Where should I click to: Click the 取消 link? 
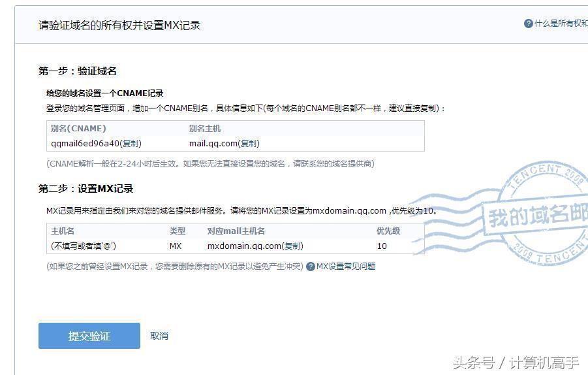(159, 336)
